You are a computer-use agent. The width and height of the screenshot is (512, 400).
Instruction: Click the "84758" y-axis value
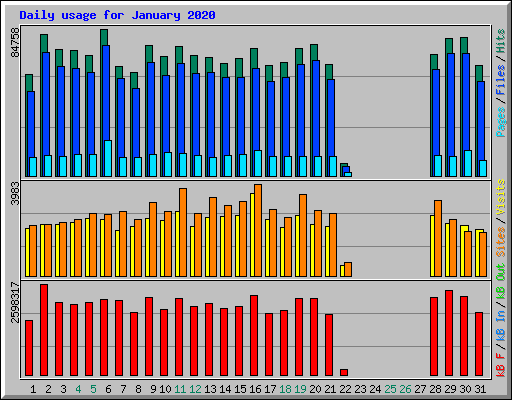click(x=15, y=42)
